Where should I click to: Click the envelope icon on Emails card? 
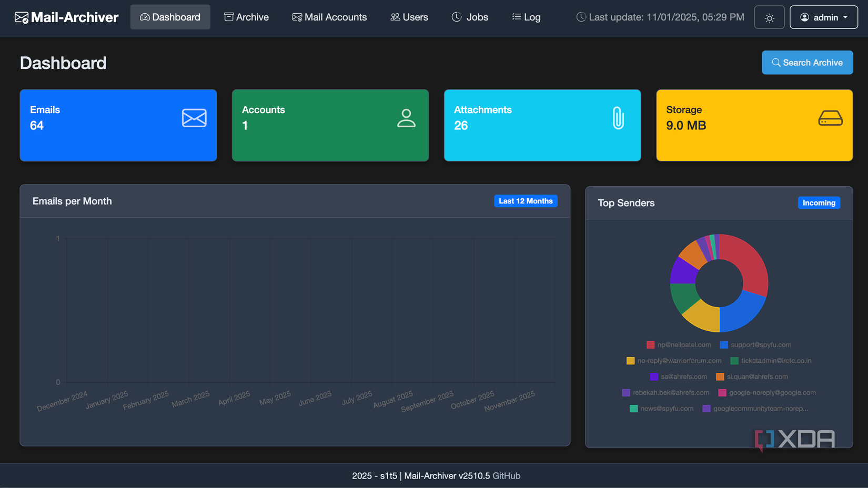coord(194,118)
